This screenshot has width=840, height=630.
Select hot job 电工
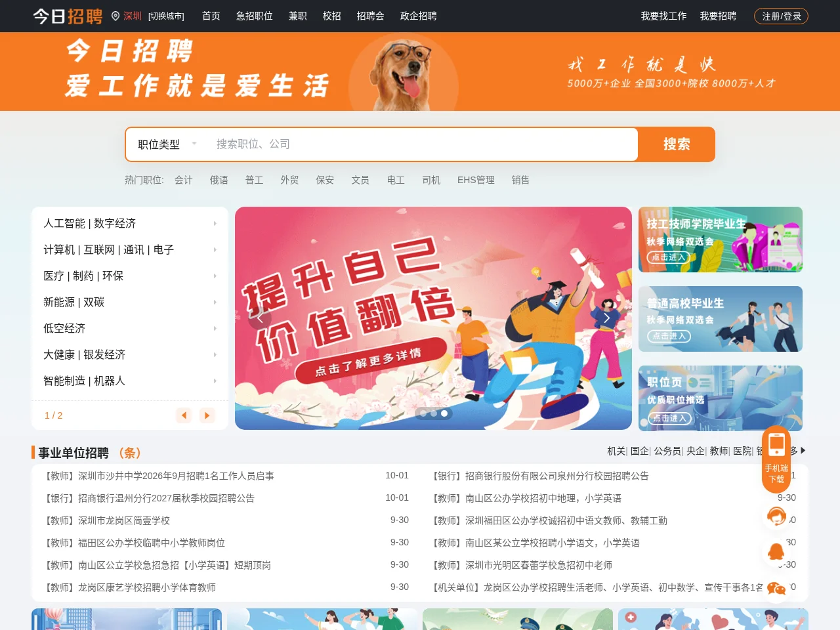tap(396, 180)
